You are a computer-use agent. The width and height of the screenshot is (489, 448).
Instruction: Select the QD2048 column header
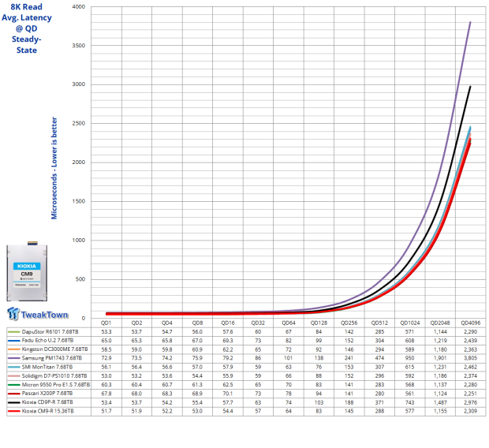tap(440, 323)
